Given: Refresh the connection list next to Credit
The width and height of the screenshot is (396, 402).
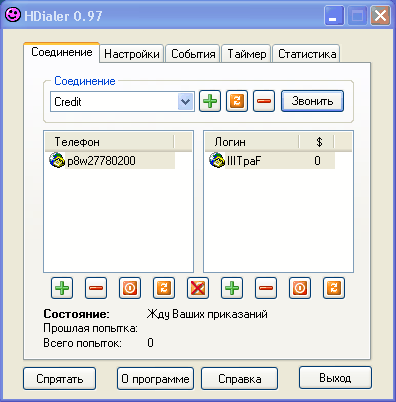Looking at the screenshot, I should [237, 101].
